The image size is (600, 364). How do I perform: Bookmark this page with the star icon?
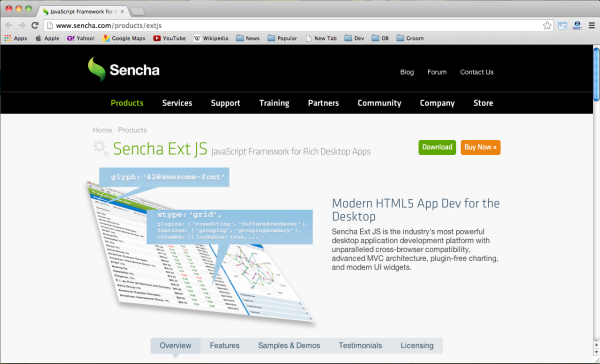(547, 26)
